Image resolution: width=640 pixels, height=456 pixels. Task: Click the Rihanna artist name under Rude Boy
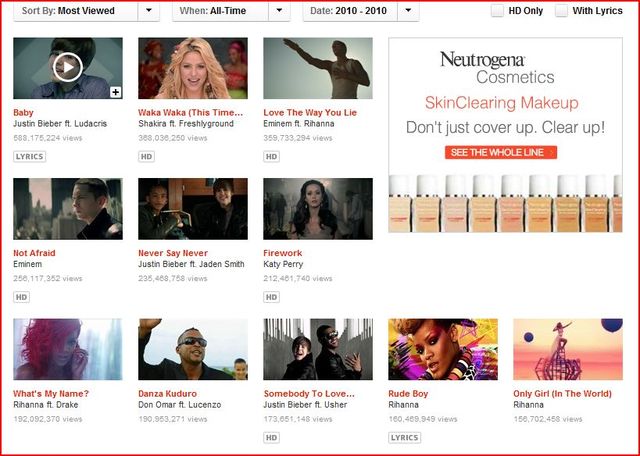tap(403, 405)
